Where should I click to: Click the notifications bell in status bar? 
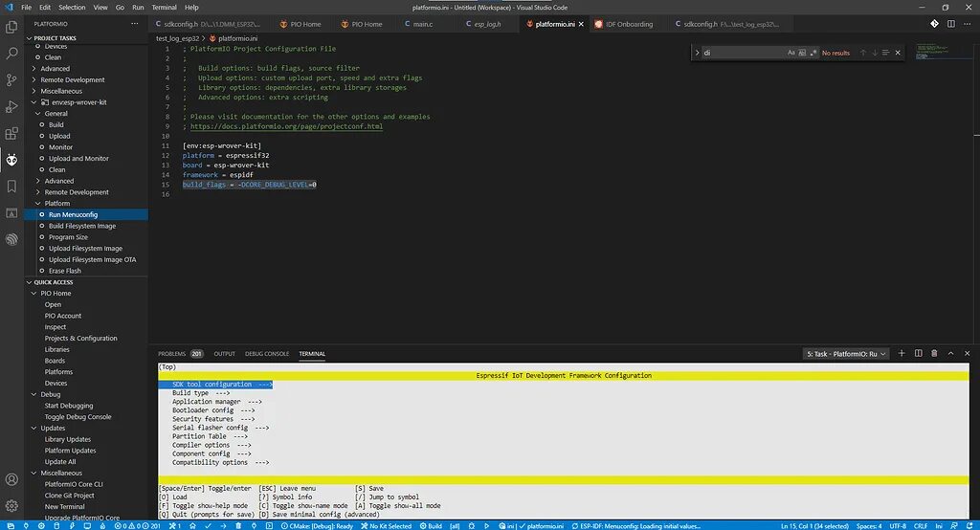click(969, 525)
